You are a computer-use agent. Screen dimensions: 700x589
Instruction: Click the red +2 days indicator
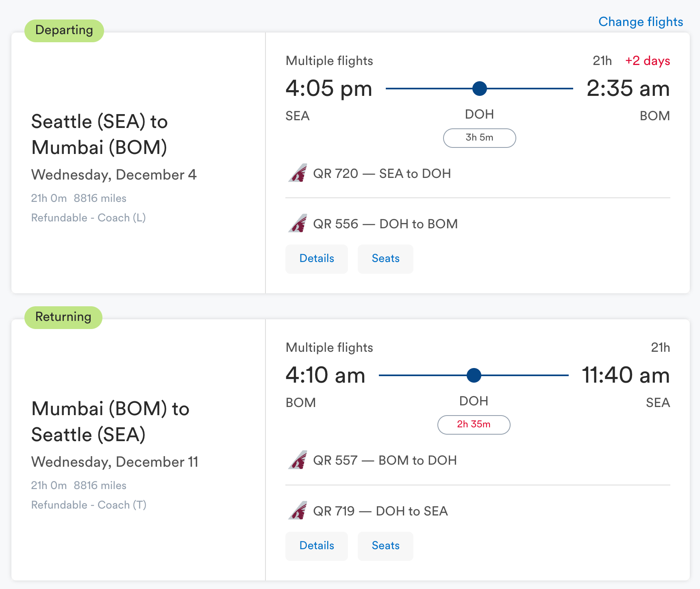pyautogui.click(x=647, y=61)
